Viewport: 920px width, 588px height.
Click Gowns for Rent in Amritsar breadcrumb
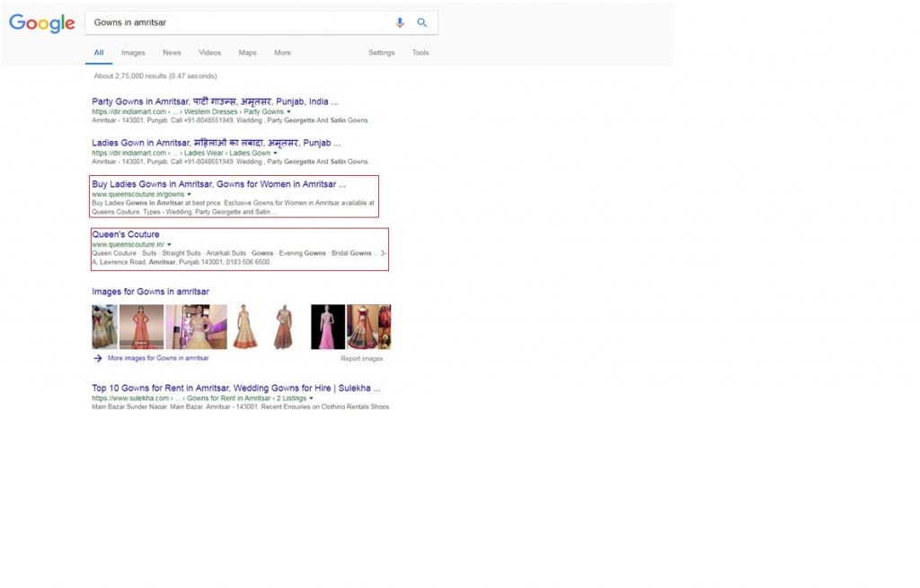229,399
